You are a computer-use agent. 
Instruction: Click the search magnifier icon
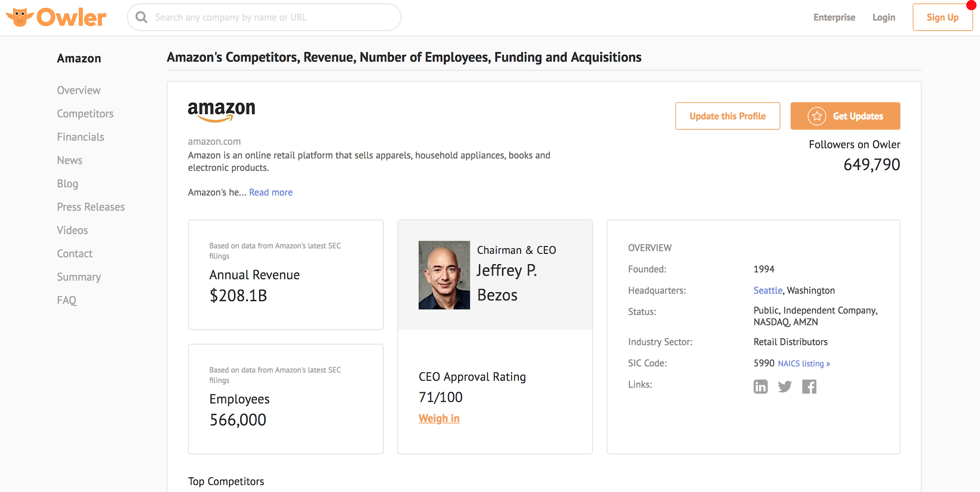141,17
